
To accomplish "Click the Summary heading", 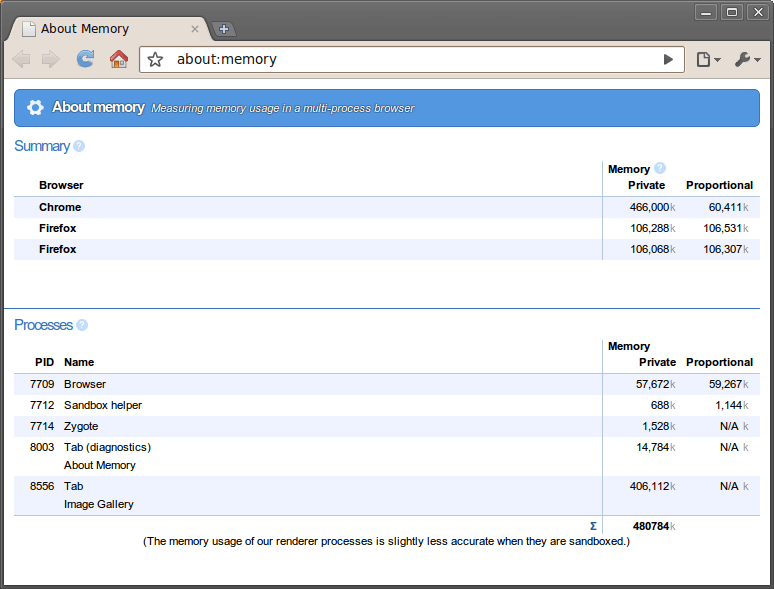I will pos(42,146).
